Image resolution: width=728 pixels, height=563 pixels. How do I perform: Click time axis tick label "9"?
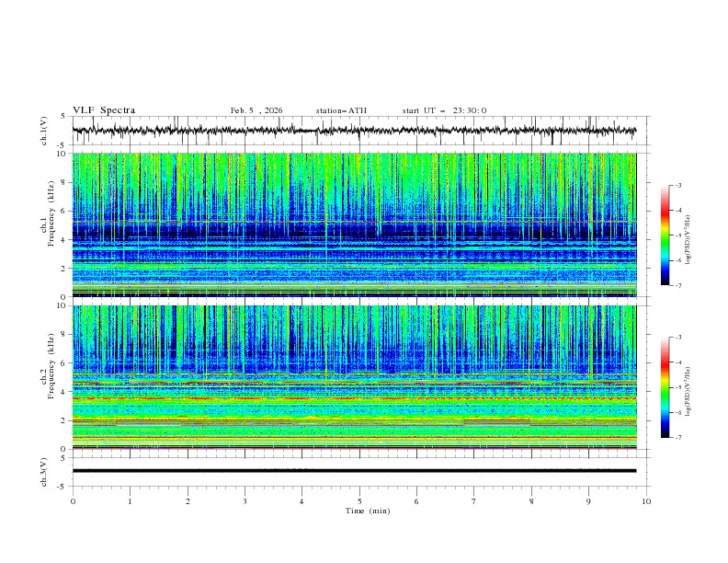tap(588, 501)
